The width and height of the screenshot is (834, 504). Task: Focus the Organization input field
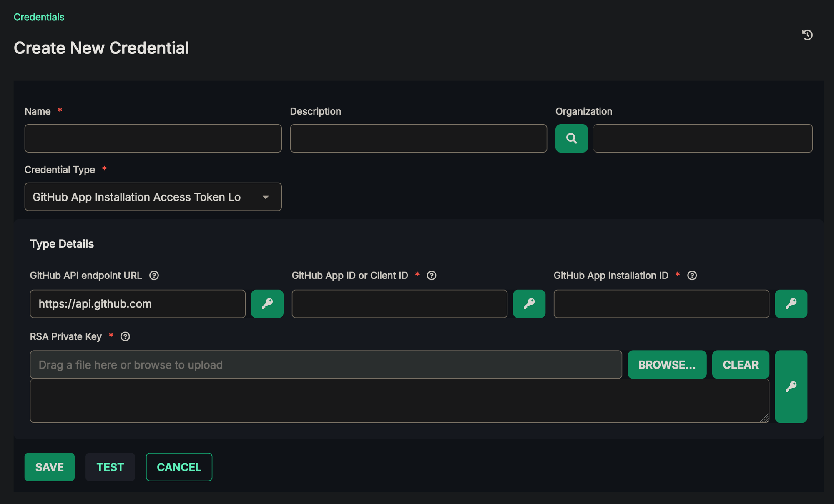point(703,138)
